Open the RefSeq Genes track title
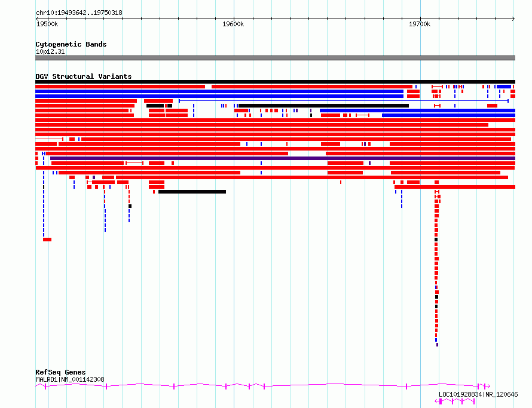The height and width of the screenshot is (408, 532). click(x=60, y=372)
